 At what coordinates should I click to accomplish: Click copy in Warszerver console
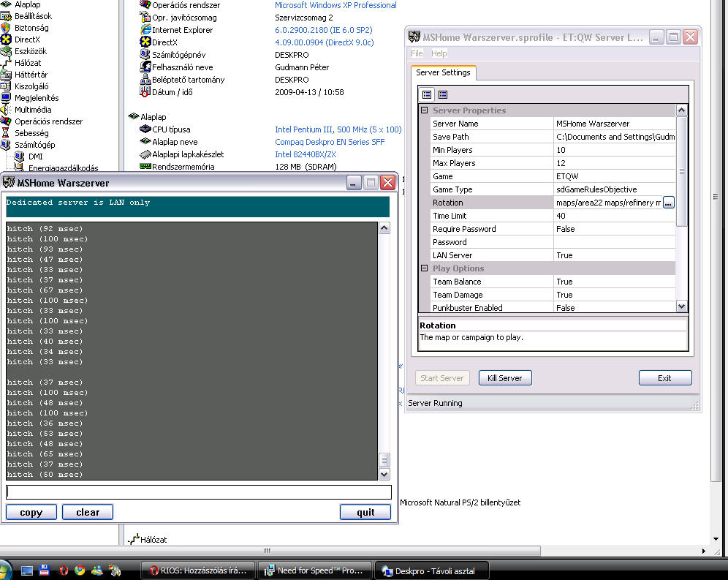click(31, 512)
